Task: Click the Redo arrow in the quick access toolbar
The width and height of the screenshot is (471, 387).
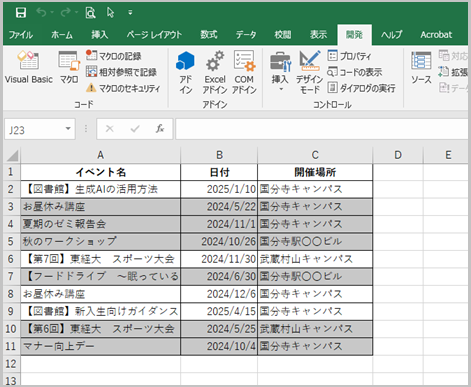Action: point(65,13)
